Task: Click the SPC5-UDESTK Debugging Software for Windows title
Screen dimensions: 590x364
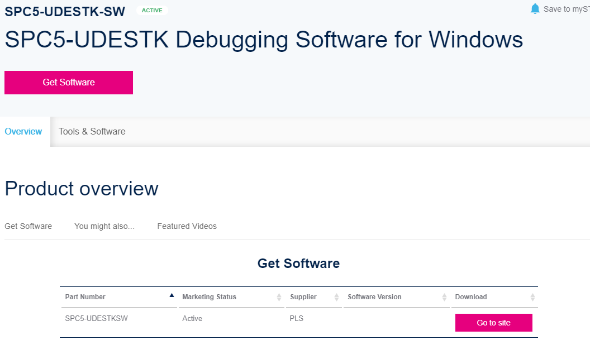Action: tap(264, 40)
